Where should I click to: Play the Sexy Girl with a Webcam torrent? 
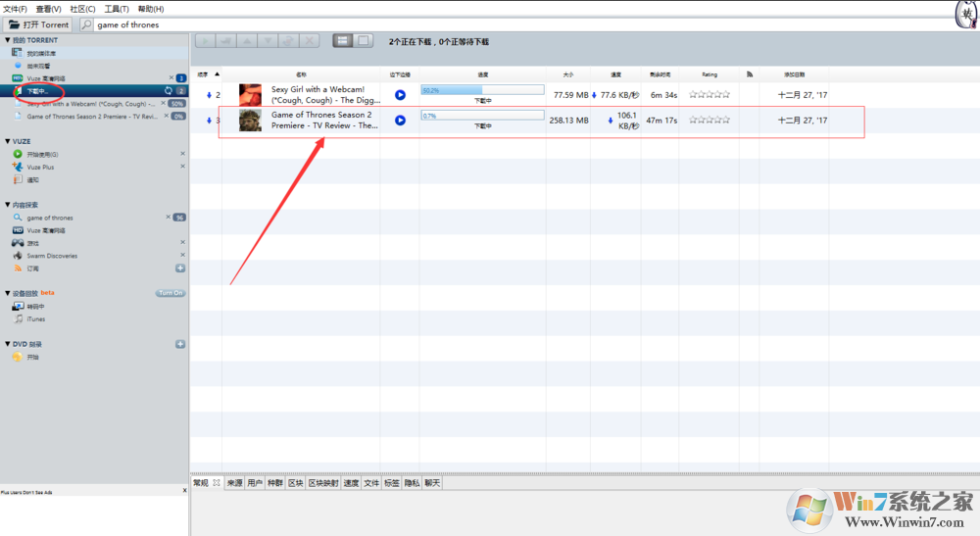coord(400,95)
